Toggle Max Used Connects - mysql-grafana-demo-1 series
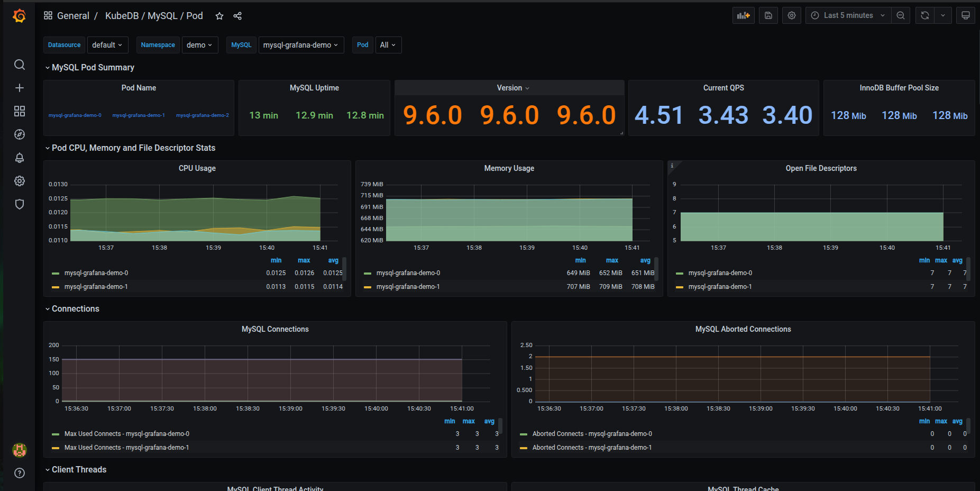This screenshot has height=491, width=980. [127, 448]
